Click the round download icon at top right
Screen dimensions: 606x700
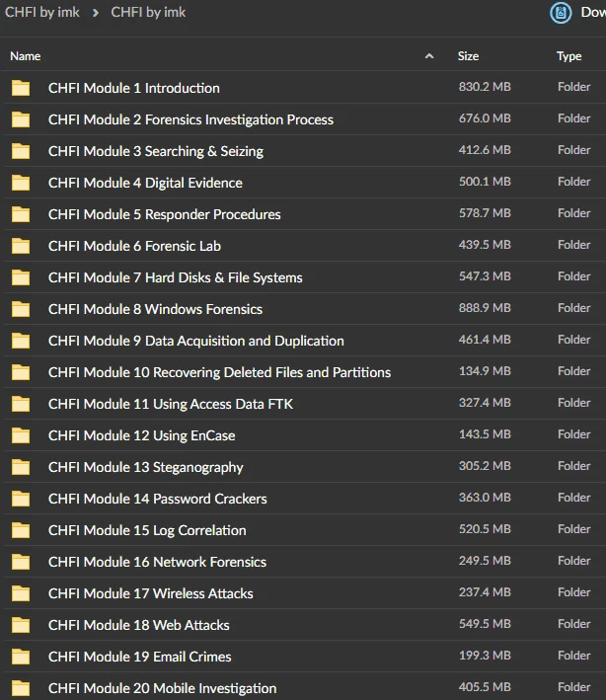[x=561, y=13]
